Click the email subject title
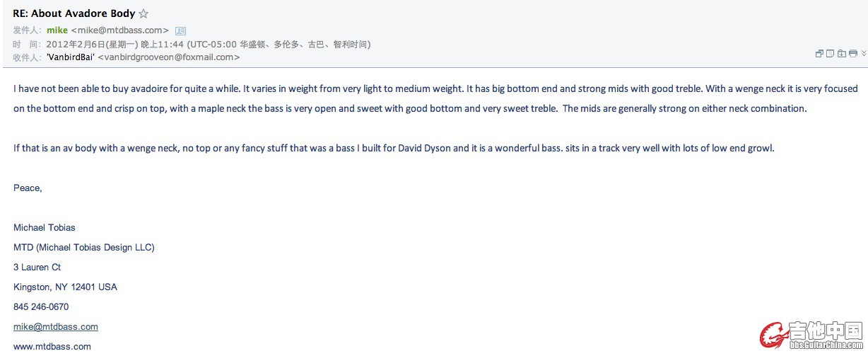868x356 pixels. coord(74,13)
